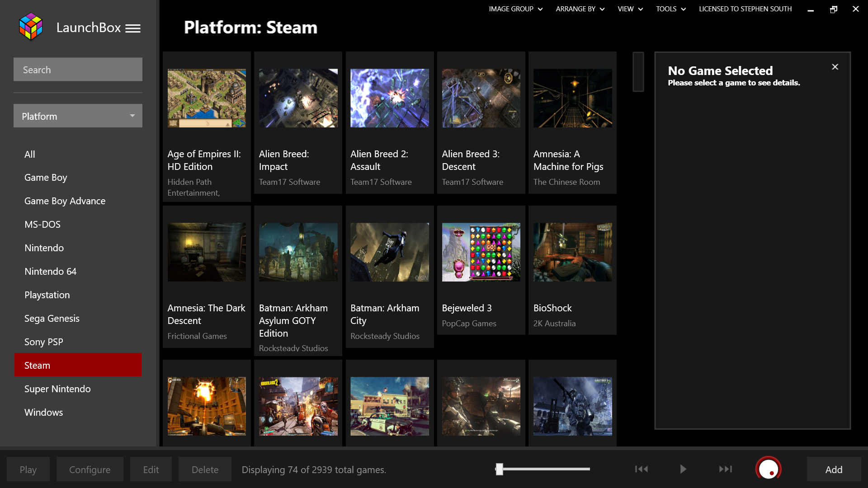The image size is (868, 488).
Task: Adjust the red volume knob
Action: pyautogui.click(x=768, y=469)
